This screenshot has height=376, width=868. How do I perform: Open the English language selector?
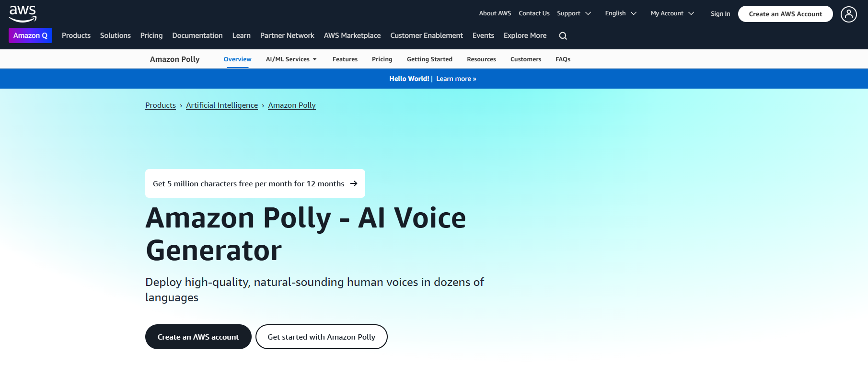click(620, 13)
